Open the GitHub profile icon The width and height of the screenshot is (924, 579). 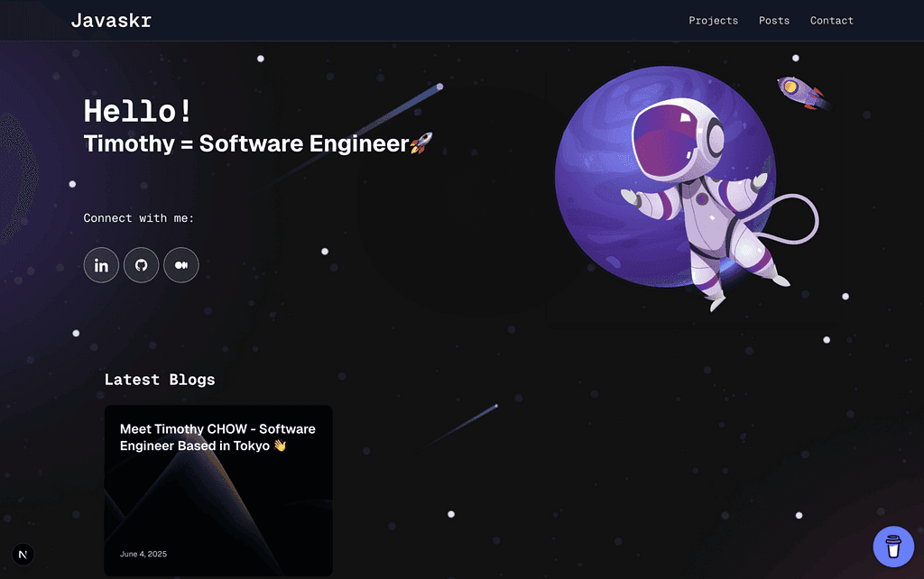point(142,265)
